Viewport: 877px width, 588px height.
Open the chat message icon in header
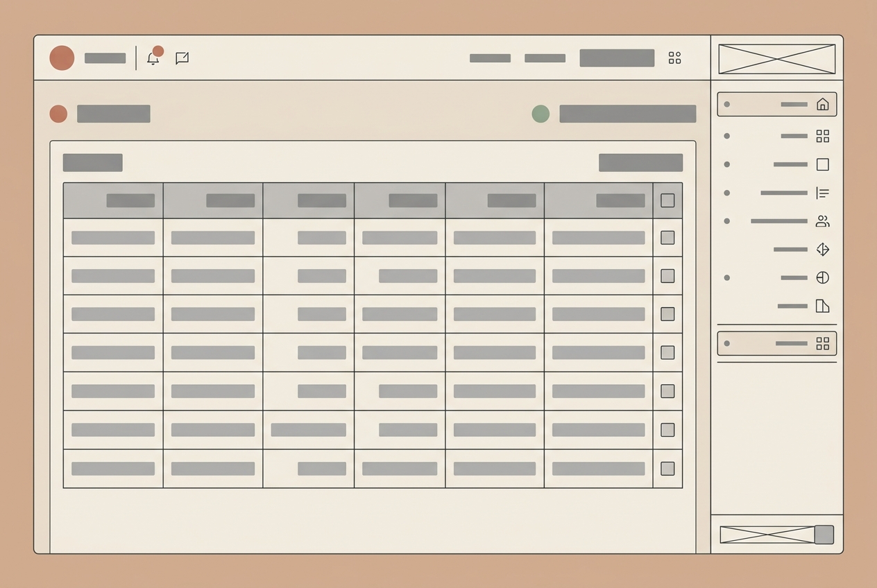click(x=182, y=58)
